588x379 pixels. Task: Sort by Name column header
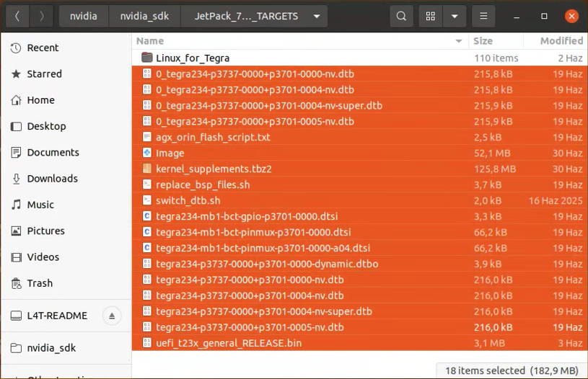(x=150, y=41)
